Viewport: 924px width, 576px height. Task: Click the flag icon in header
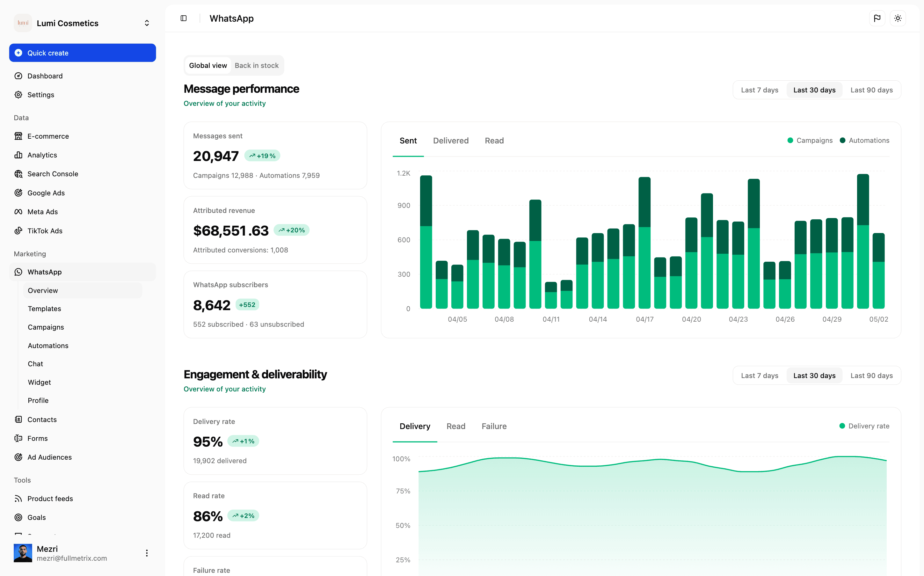tap(877, 18)
